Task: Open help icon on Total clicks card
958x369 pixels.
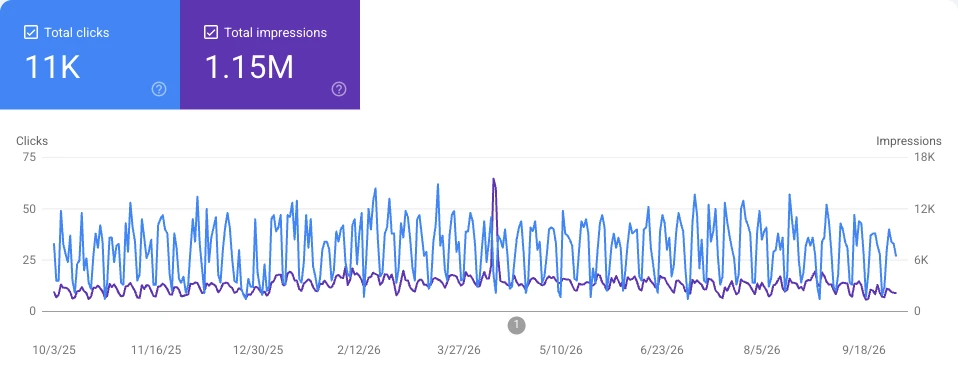Action: [159, 90]
